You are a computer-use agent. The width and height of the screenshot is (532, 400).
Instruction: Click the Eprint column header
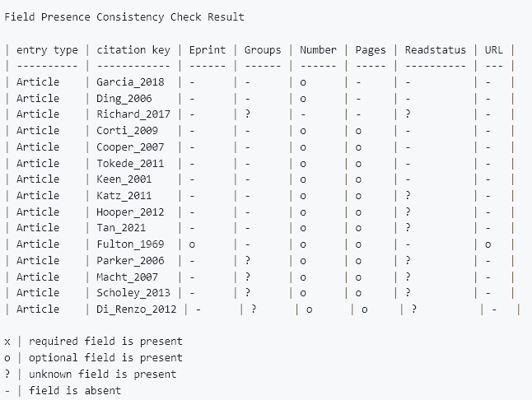(x=208, y=50)
